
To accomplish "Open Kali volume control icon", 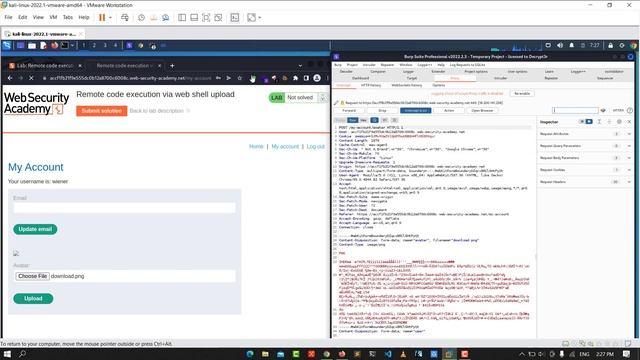I will point(560,45).
